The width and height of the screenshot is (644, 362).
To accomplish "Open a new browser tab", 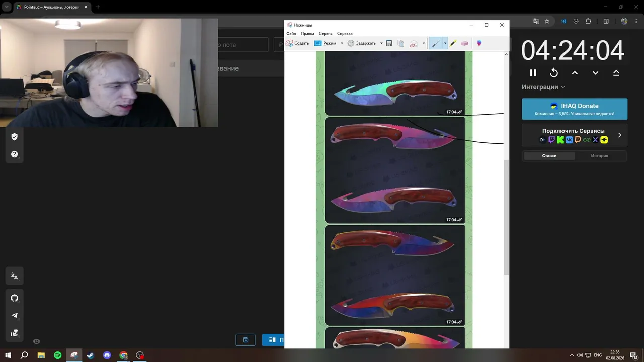I will (x=98, y=7).
